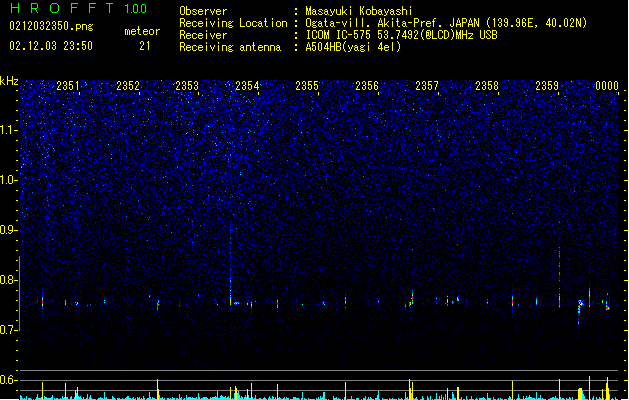Click the date stamp 02.12.03 23:50
The image size is (629, 400).
51,46
